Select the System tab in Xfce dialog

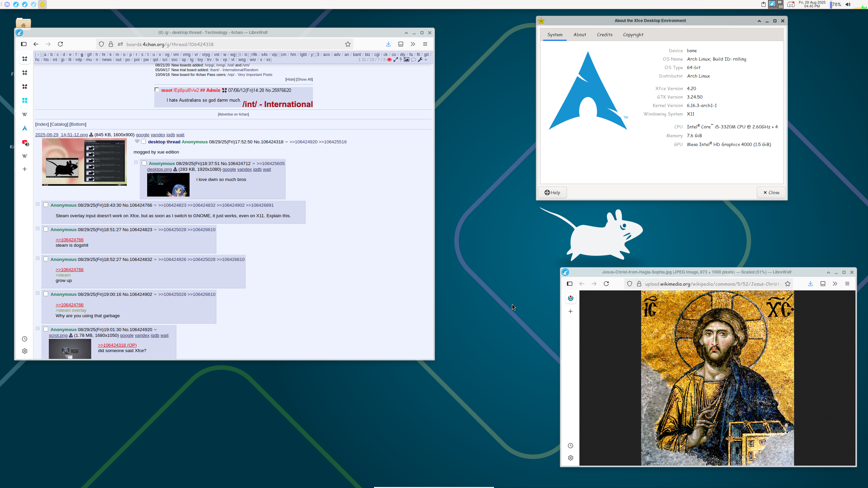[x=555, y=35]
